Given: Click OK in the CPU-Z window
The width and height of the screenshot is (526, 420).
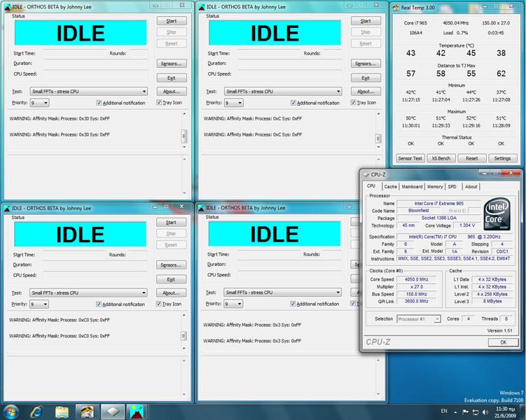Looking at the screenshot, I should [503, 342].
